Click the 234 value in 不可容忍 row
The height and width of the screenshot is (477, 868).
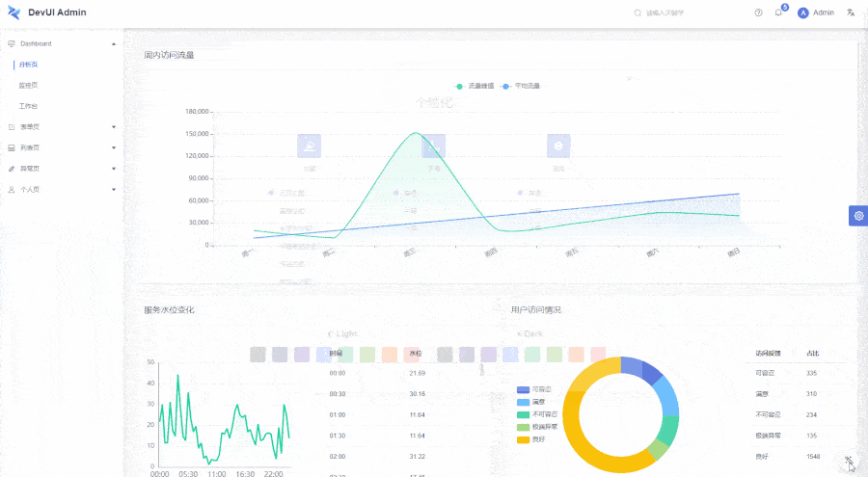[x=811, y=415]
